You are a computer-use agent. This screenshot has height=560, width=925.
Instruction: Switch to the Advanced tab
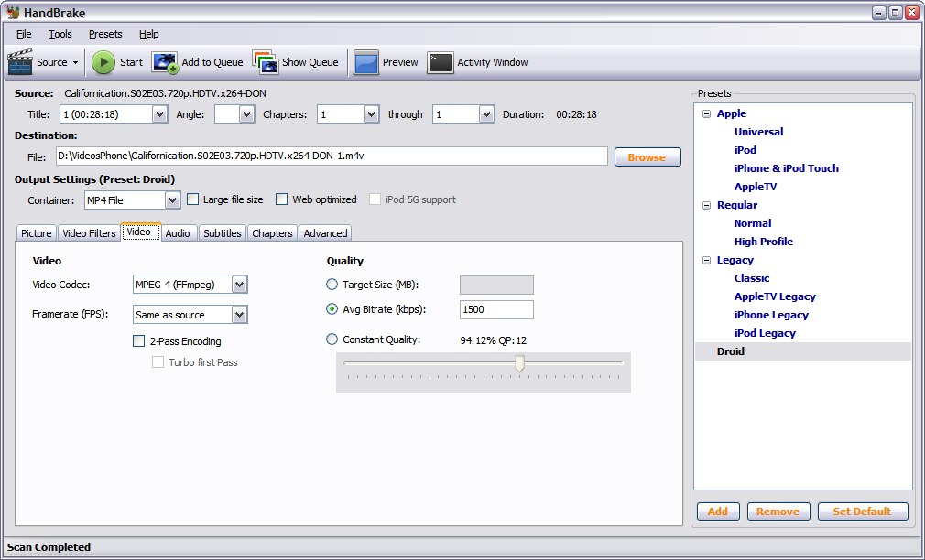coord(325,232)
